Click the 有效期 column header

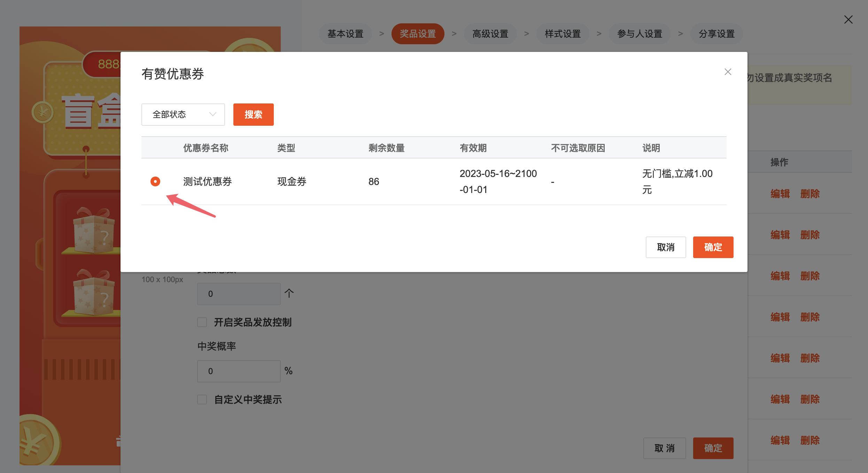(x=473, y=148)
